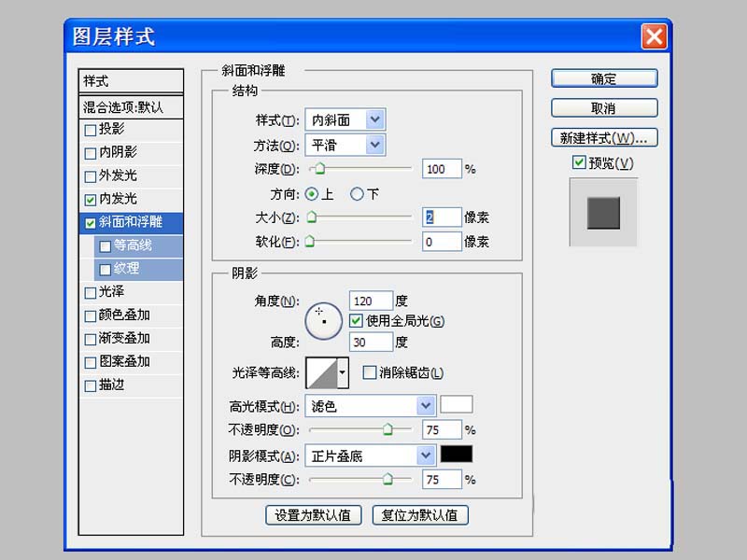747x560 pixels.
Task: Select the 下 direction radio button
Action: tap(357, 194)
